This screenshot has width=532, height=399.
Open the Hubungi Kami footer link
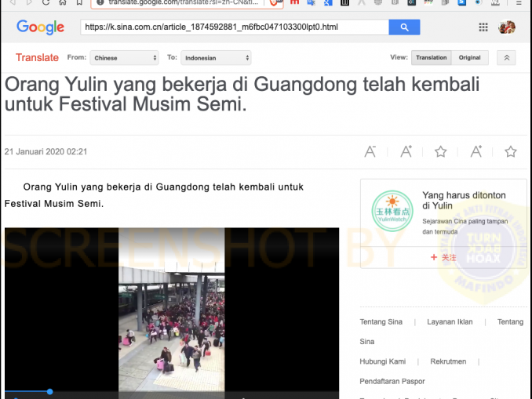382,361
